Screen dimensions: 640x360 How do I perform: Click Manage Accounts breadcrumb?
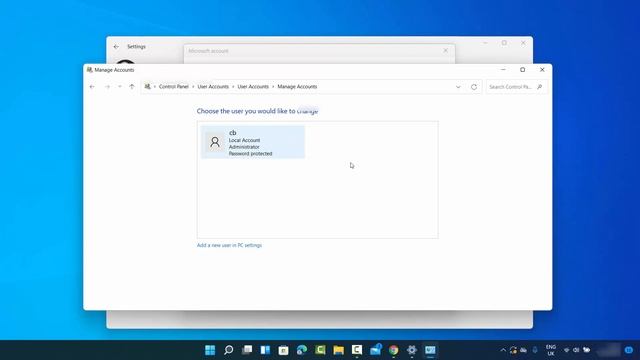coord(297,87)
